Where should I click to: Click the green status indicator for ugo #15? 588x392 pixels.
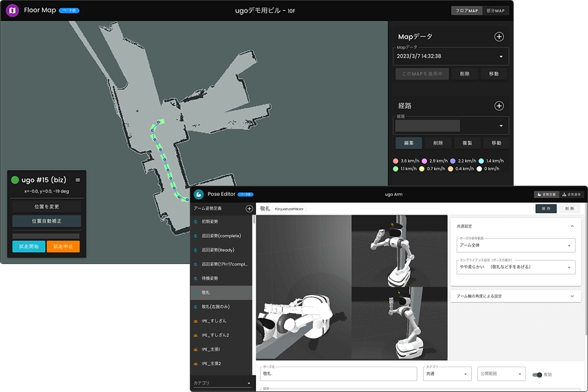[x=14, y=181]
